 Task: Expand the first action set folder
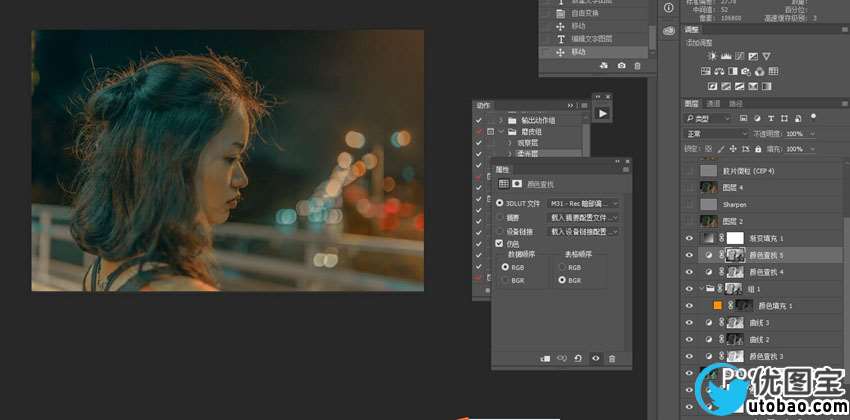tap(500, 120)
